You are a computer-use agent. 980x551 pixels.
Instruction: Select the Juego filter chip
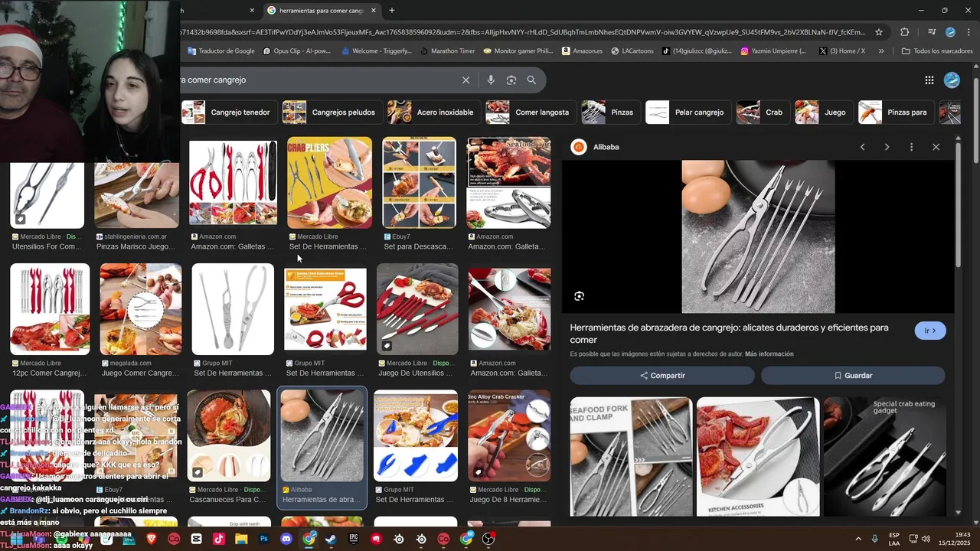point(824,112)
